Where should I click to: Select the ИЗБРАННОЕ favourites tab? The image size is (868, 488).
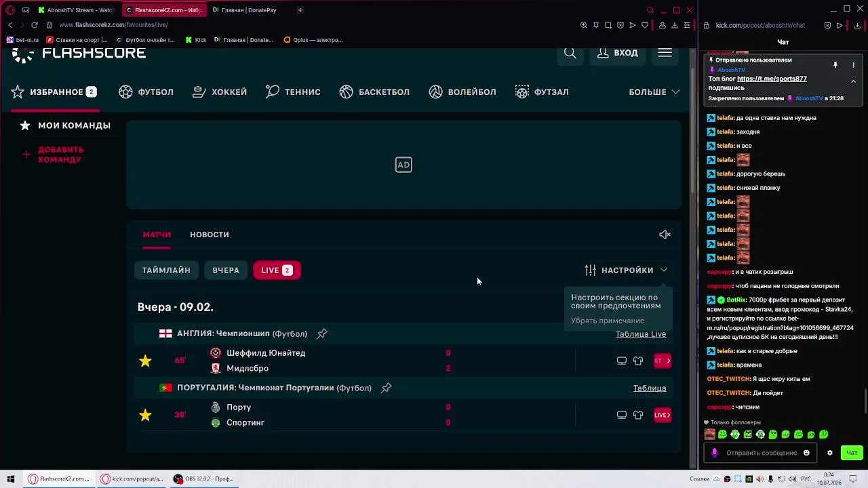pyautogui.click(x=54, y=91)
